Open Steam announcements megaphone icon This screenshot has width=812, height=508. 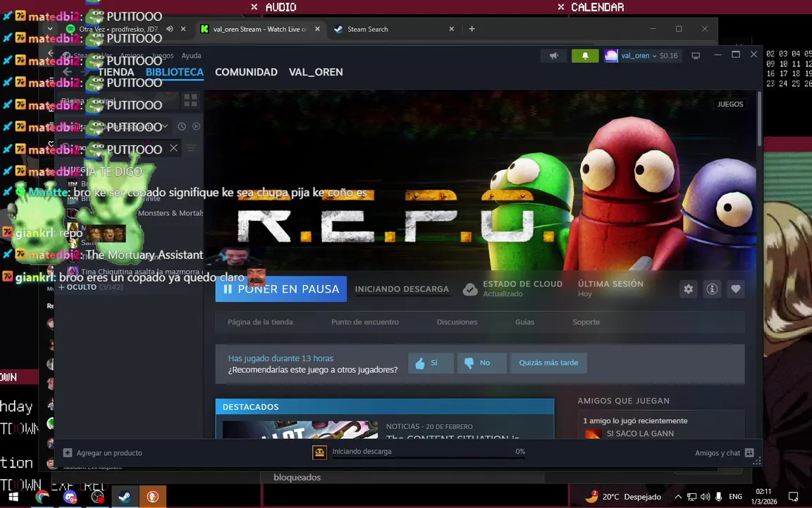point(553,56)
